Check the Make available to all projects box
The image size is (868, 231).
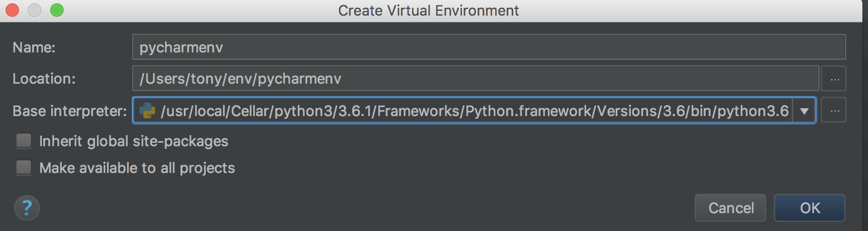[x=23, y=168]
